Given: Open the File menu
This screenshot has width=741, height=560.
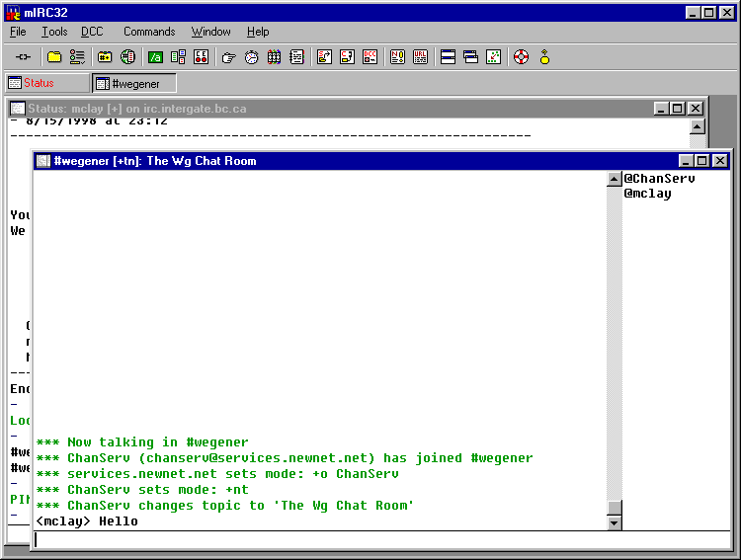Looking at the screenshot, I should 18,32.
